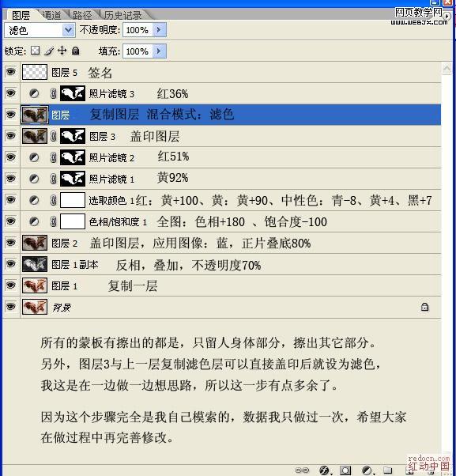Viewport: 456px width, 476px height.
Task: Hide 选取颜色 1 layer eye
Action: [x=10, y=200]
